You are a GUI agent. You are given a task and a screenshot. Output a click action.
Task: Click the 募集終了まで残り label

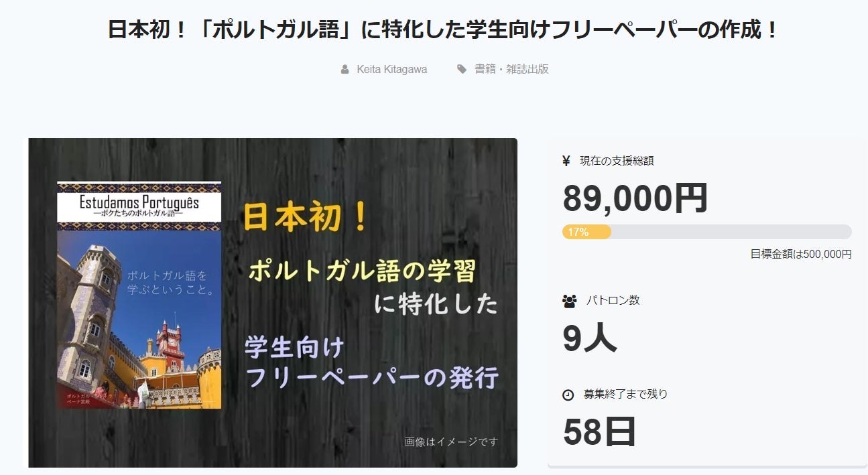[x=625, y=394]
